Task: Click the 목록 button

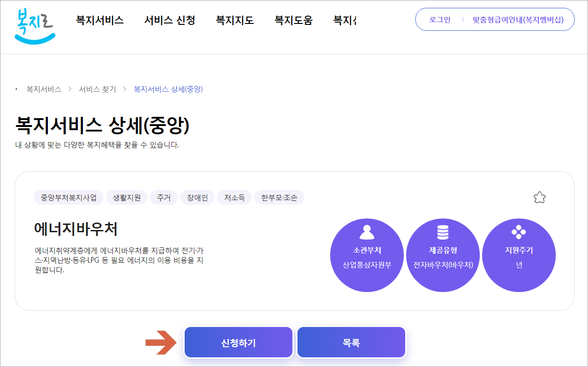Action: point(351,342)
